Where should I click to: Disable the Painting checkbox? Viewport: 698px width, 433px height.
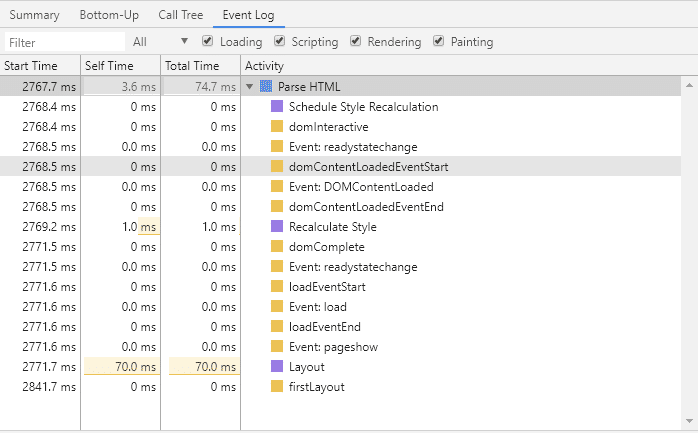pyautogui.click(x=438, y=41)
